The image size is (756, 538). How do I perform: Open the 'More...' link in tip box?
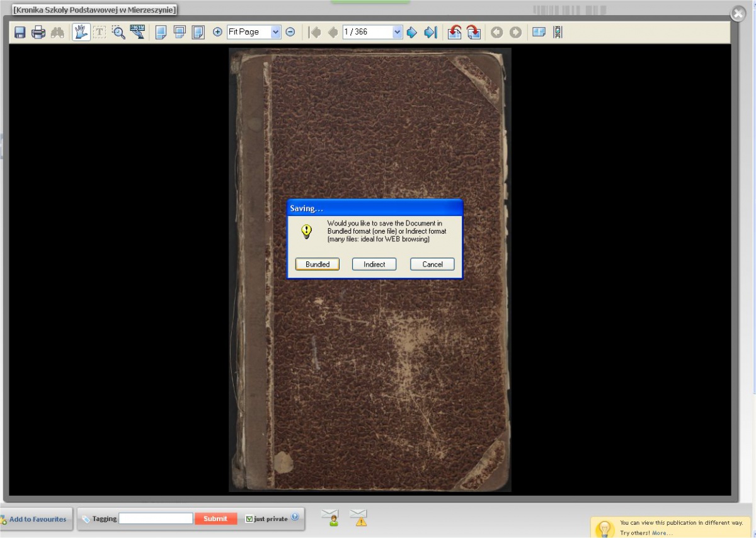662,533
